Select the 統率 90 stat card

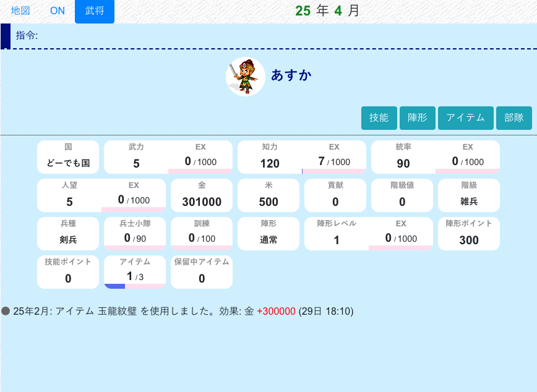pyautogui.click(x=403, y=157)
